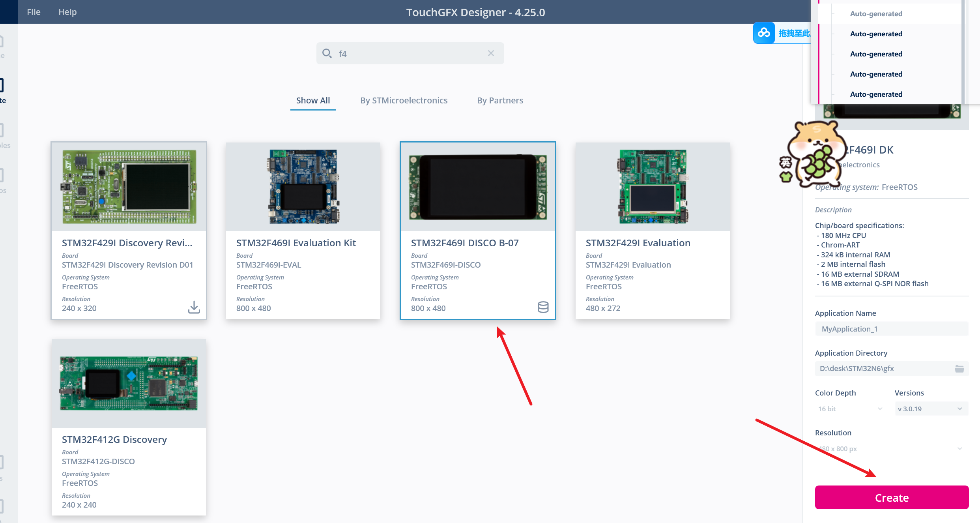Clear the search field using the X icon
980x523 pixels.
(x=490, y=53)
